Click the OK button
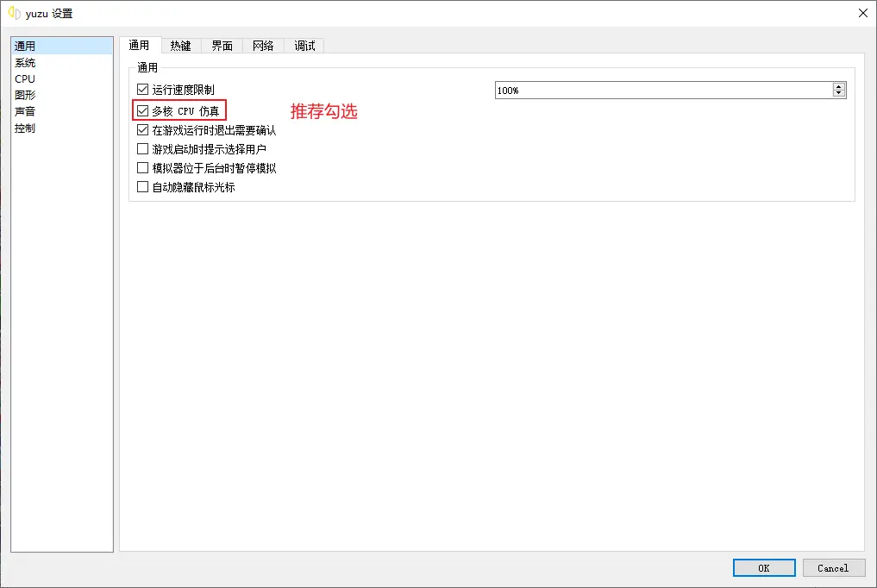The image size is (877, 588). click(762, 567)
